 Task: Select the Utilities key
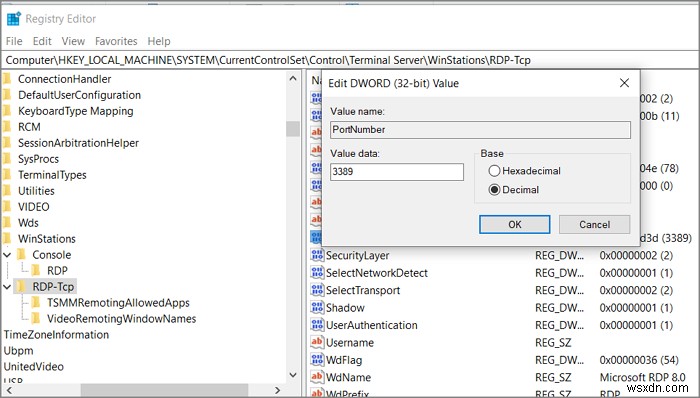(36, 191)
